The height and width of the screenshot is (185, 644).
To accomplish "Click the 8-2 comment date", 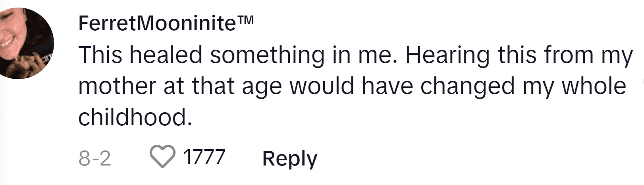I will pyautogui.click(x=94, y=158).
